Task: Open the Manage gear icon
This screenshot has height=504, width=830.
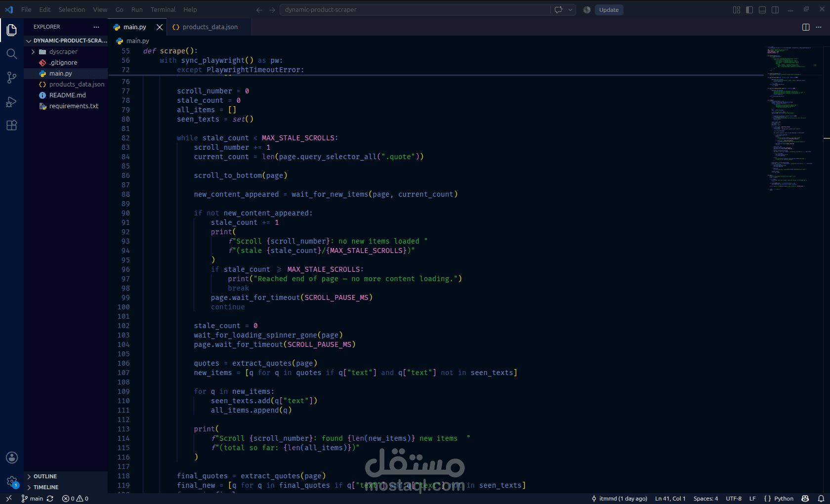Action: coord(12,481)
